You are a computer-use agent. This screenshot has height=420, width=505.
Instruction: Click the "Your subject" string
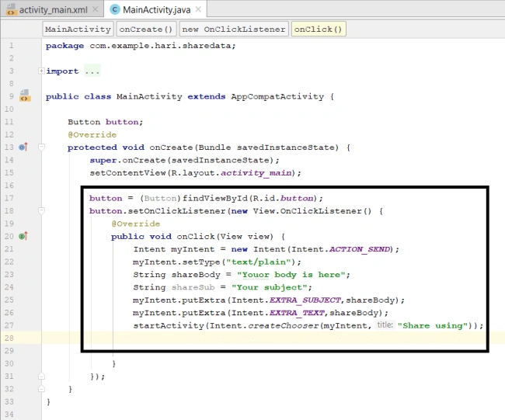coord(270,287)
